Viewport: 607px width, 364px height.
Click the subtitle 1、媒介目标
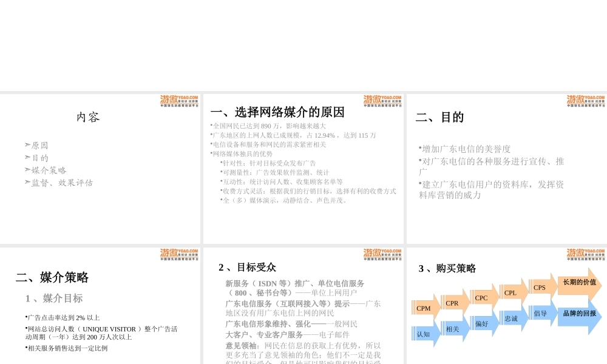point(54,298)
